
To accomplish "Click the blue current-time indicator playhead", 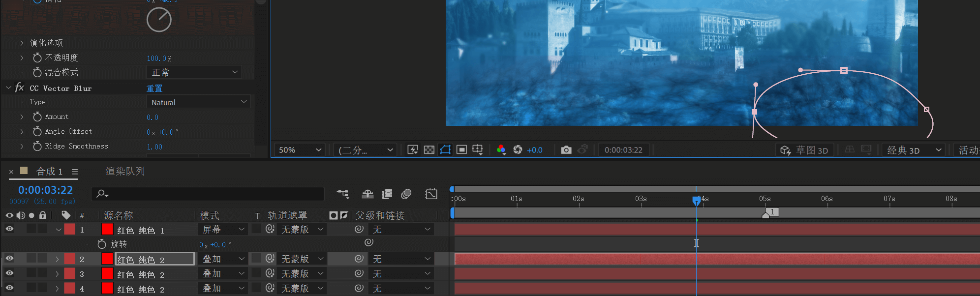I will pyautogui.click(x=696, y=200).
